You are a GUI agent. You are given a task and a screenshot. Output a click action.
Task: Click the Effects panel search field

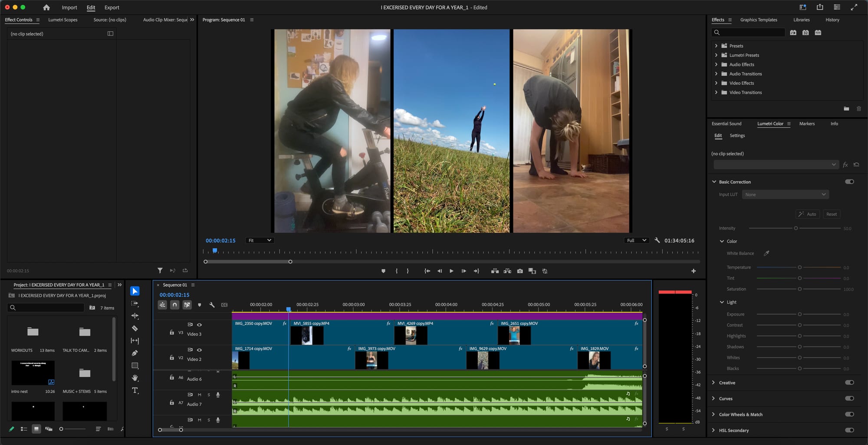(x=748, y=33)
